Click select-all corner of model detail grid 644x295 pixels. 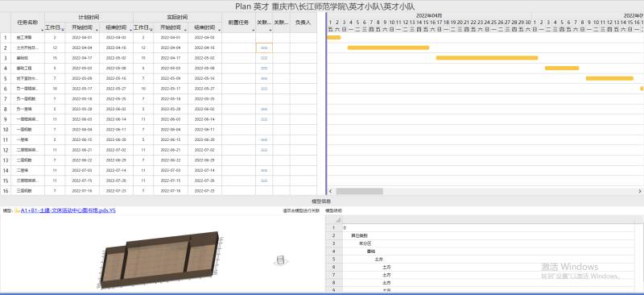pos(338,220)
